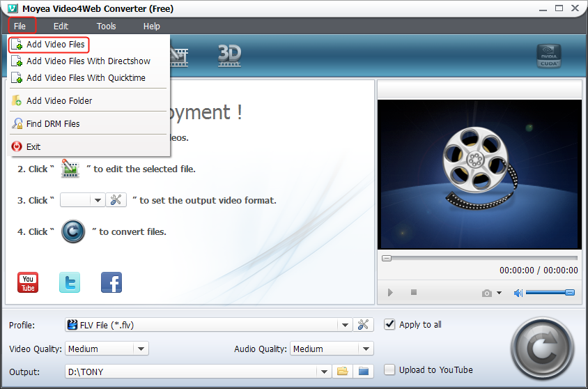Open the Profile dropdown FLV File
This screenshot has height=389, width=588.
tap(208, 325)
